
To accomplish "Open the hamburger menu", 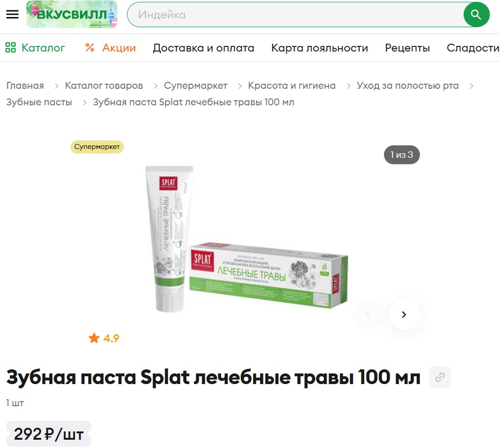I will point(12,14).
